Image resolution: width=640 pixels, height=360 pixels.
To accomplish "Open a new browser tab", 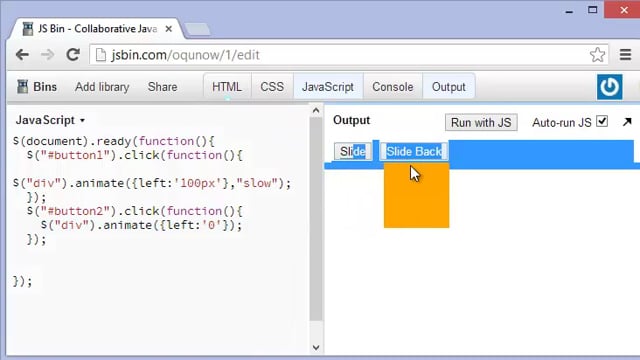I will [x=198, y=29].
